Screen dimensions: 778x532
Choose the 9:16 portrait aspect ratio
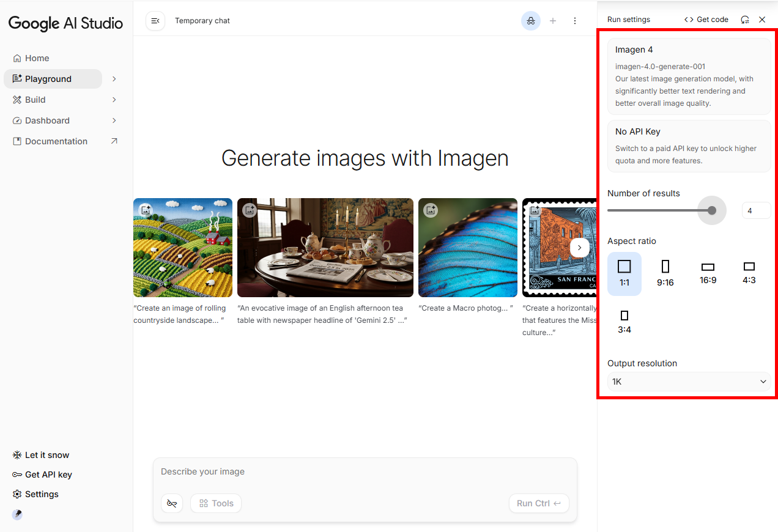click(665, 273)
